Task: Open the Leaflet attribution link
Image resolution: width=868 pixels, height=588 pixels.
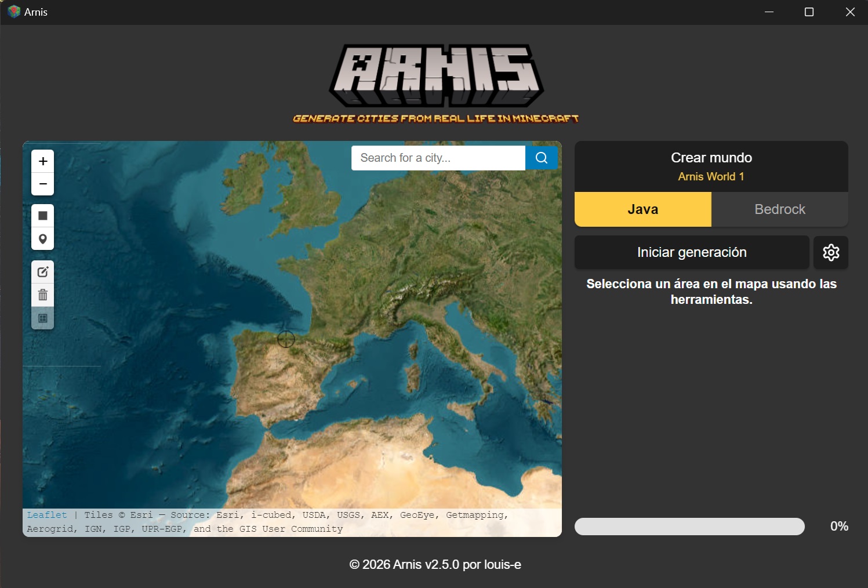Action: (47, 515)
